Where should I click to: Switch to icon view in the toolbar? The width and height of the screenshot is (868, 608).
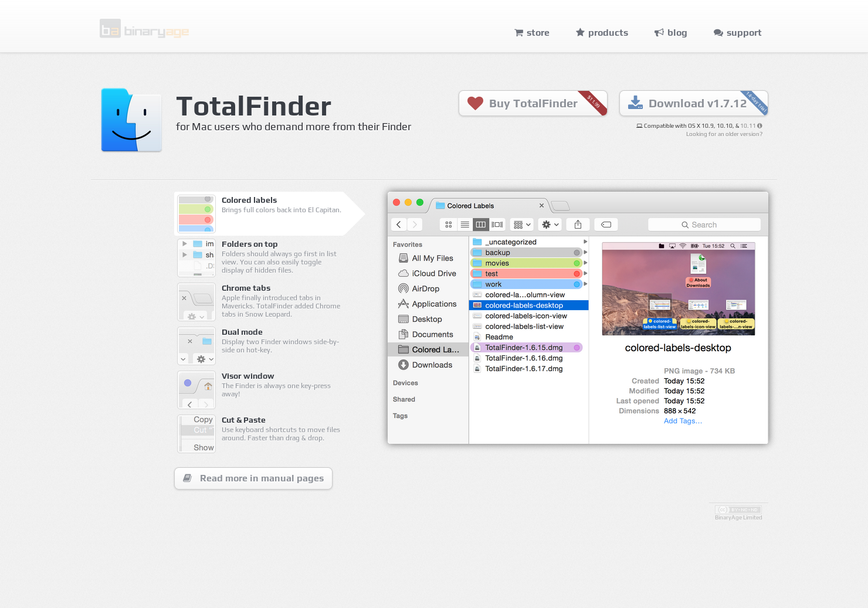(448, 224)
